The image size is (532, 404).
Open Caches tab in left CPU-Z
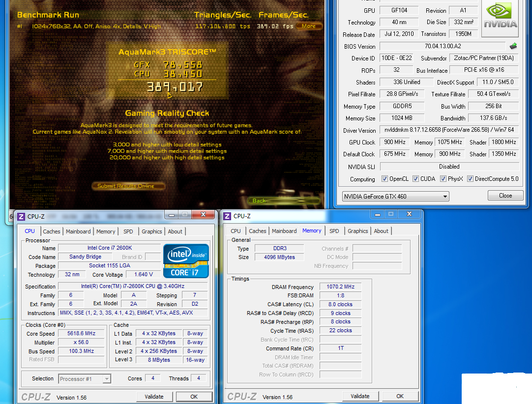tap(52, 231)
